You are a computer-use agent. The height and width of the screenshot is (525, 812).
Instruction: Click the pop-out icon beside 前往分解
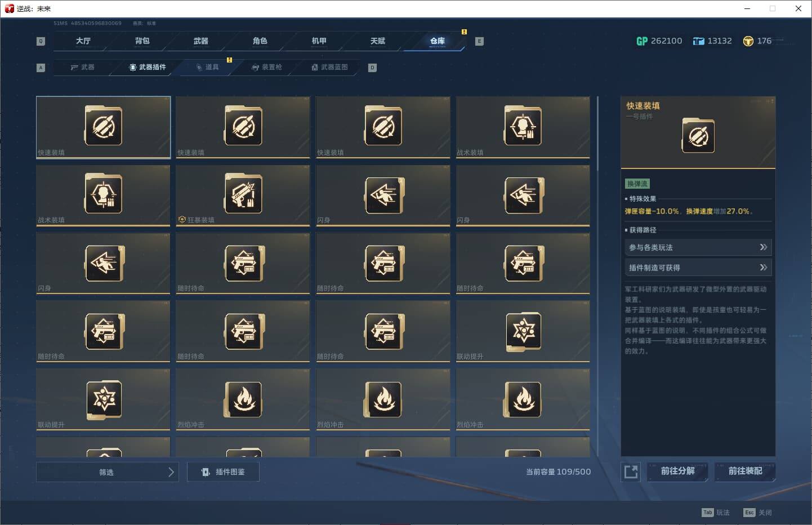(631, 472)
